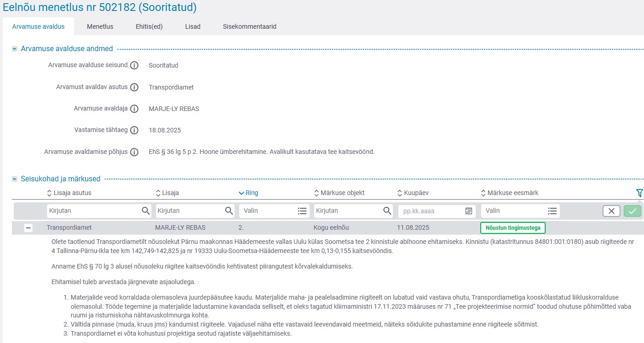Click search magnifier in Lisaja asutus filter
Viewport: 644px width, 343px height.
tap(145, 211)
